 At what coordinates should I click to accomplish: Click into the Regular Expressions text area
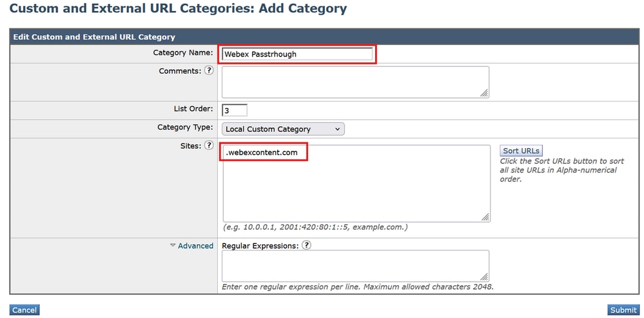click(355, 265)
